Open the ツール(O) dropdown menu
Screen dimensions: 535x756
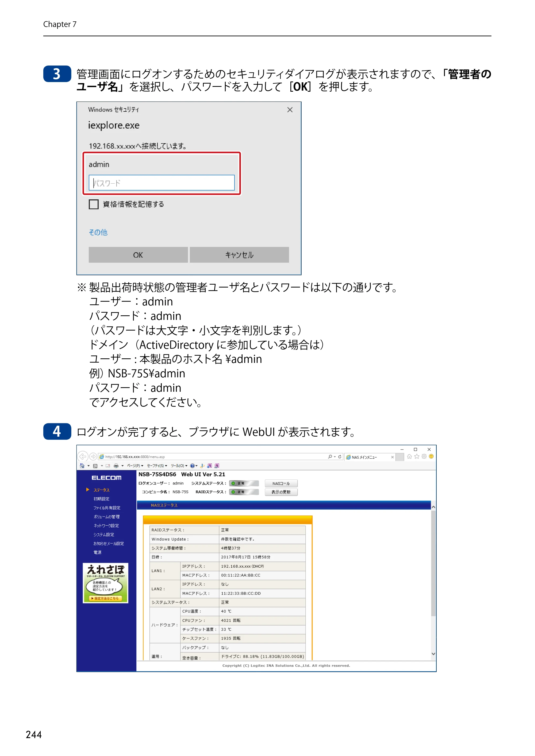179,466
